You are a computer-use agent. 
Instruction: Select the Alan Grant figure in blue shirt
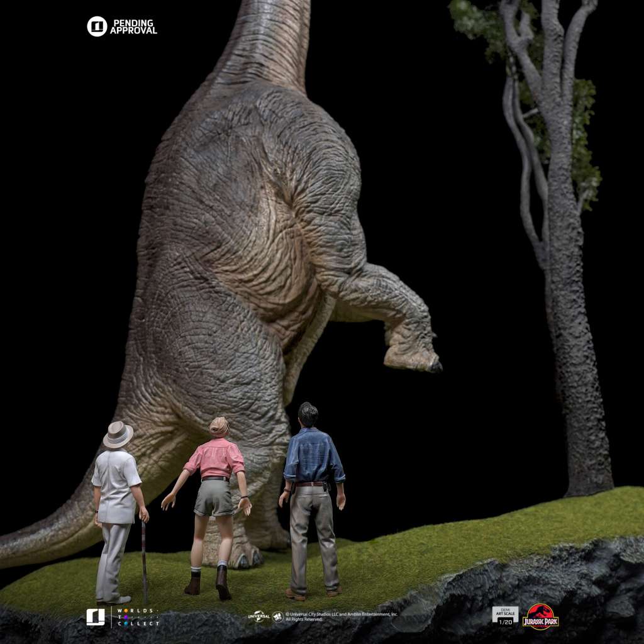tap(311, 491)
